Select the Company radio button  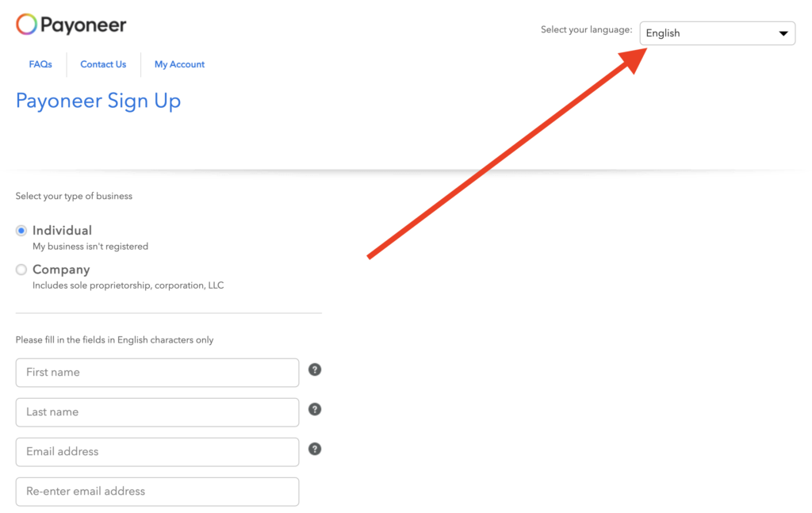[21, 270]
